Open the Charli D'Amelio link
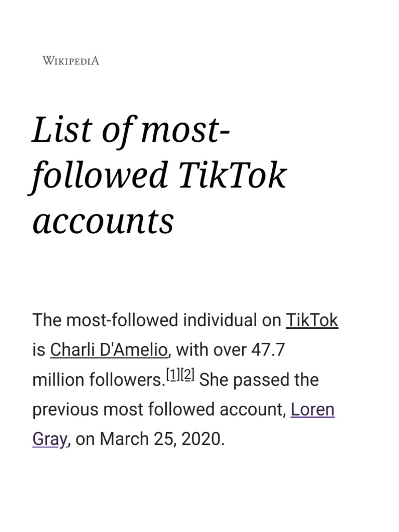This screenshot has height=532, width=399. 109,350
